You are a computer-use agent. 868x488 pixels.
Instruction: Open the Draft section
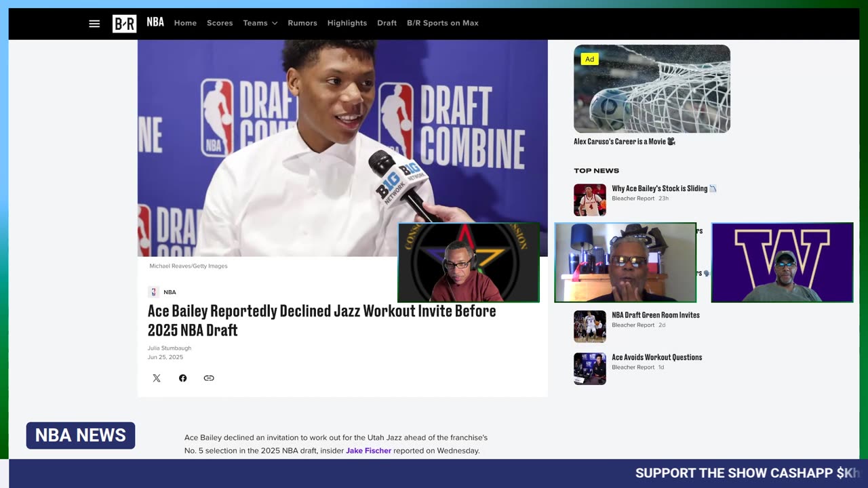point(387,23)
